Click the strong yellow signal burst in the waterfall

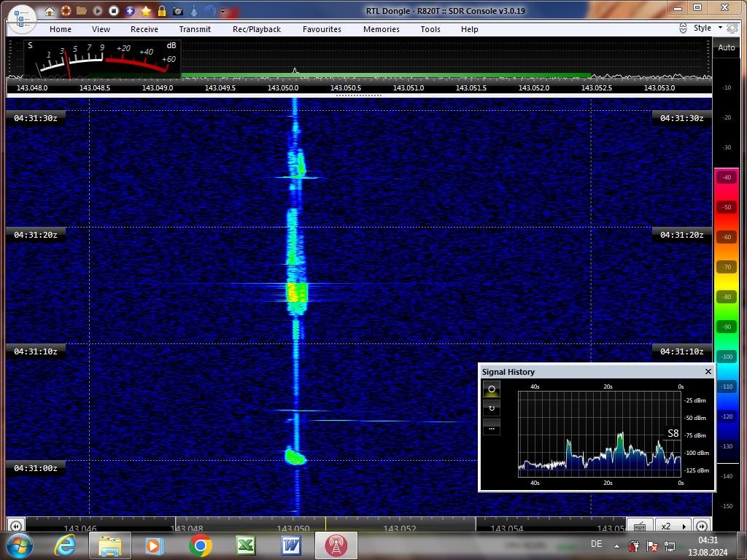[x=296, y=292]
